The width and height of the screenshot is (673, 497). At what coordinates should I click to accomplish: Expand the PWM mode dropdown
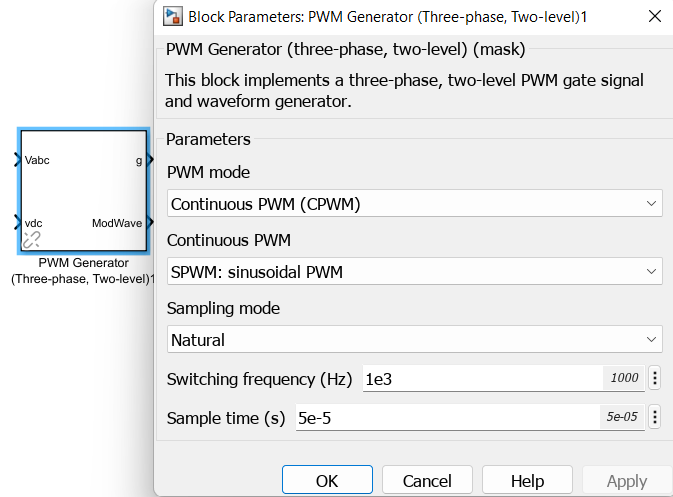[x=414, y=204]
